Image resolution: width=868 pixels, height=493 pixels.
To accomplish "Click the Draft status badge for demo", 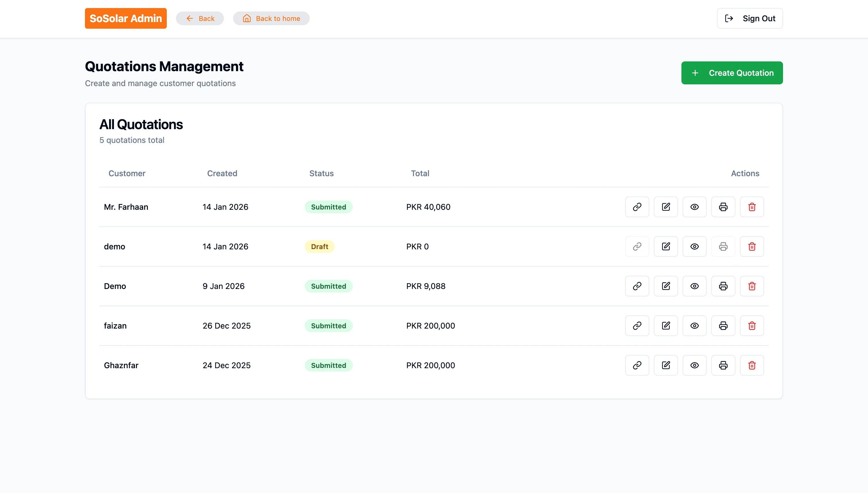I will coord(319,246).
